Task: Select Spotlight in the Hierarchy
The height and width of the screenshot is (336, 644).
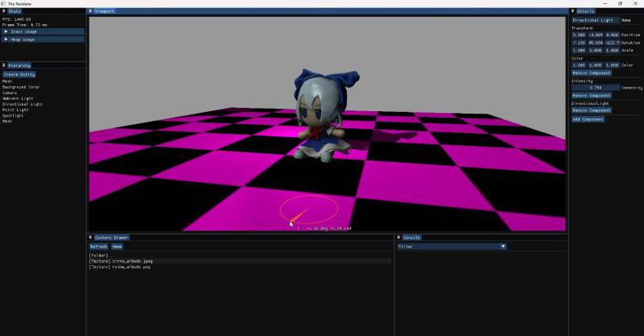Action: tap(13, 115)
